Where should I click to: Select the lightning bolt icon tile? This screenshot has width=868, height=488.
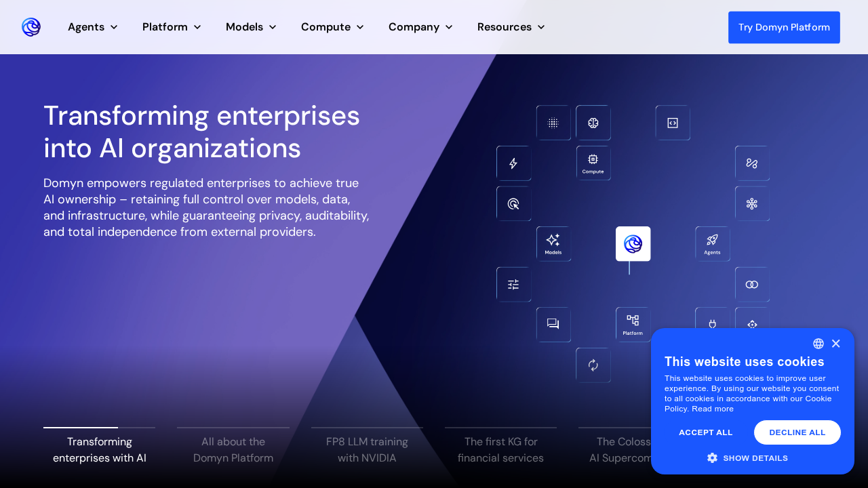coord(513,163)
